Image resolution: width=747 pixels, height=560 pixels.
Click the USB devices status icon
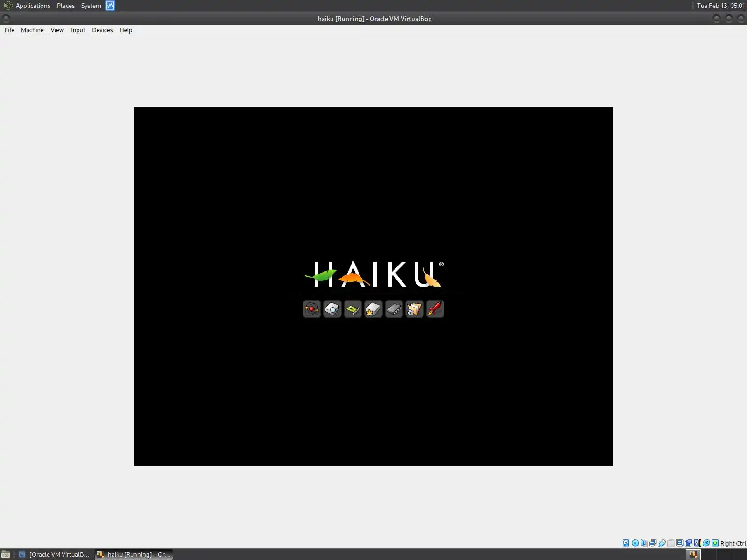click(662, 543)
